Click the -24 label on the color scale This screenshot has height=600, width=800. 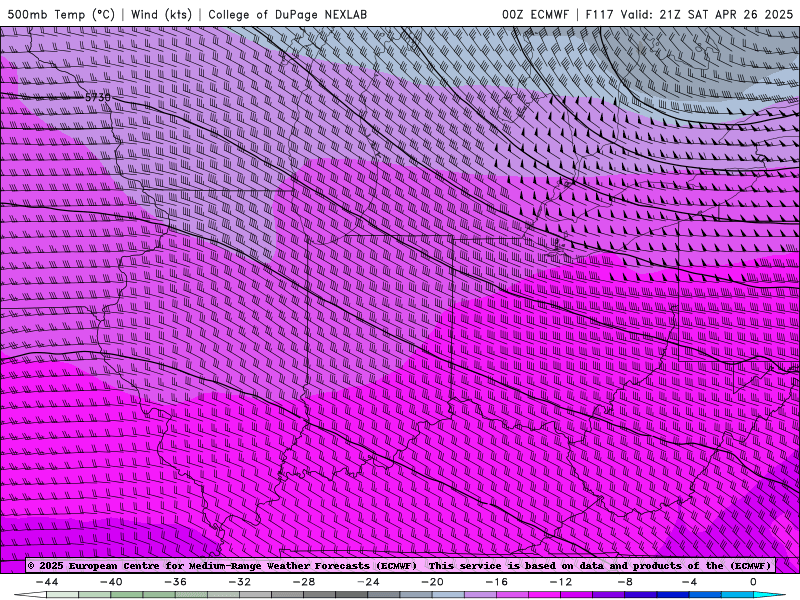pos(368,582)
